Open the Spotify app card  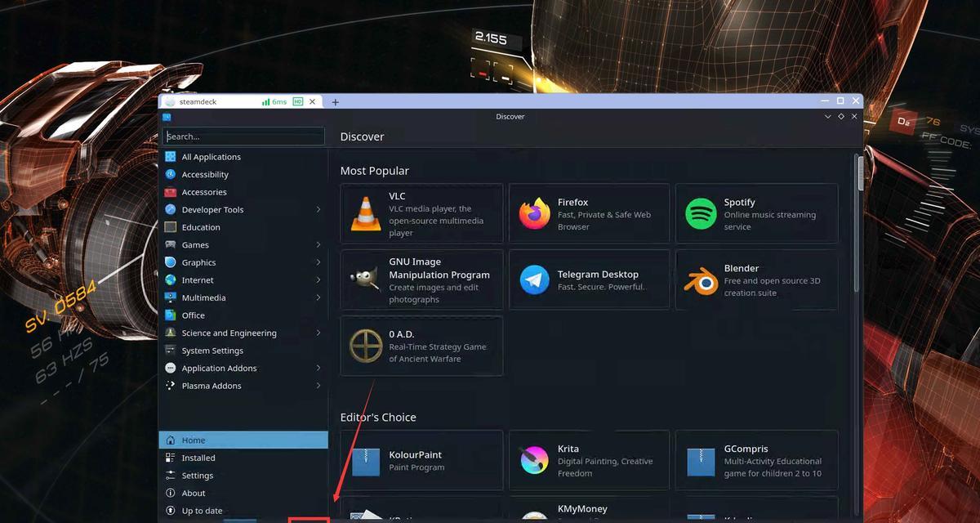pyautogui.click(x=756, y=213)
